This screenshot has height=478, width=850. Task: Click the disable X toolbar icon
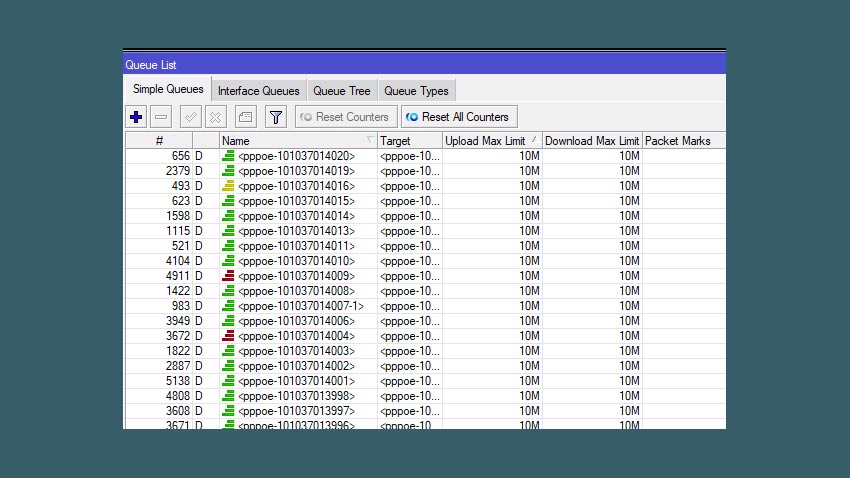tap(216, 117)
